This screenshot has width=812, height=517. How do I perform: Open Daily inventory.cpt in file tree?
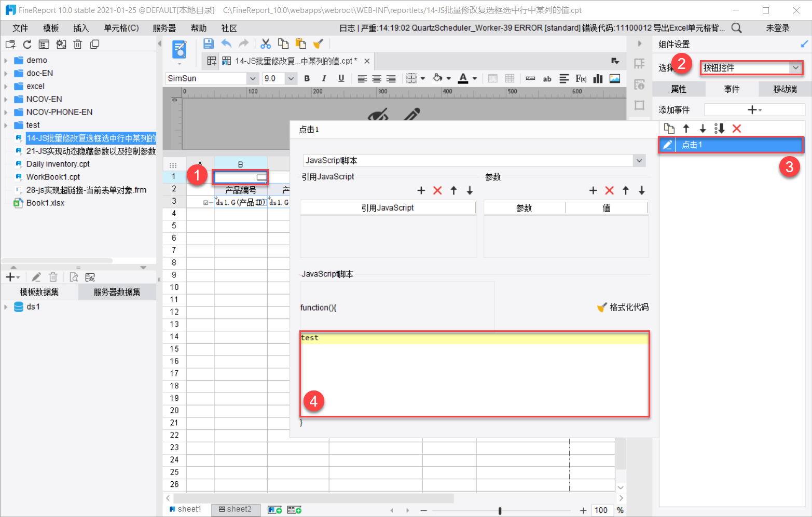pos(58,164)
